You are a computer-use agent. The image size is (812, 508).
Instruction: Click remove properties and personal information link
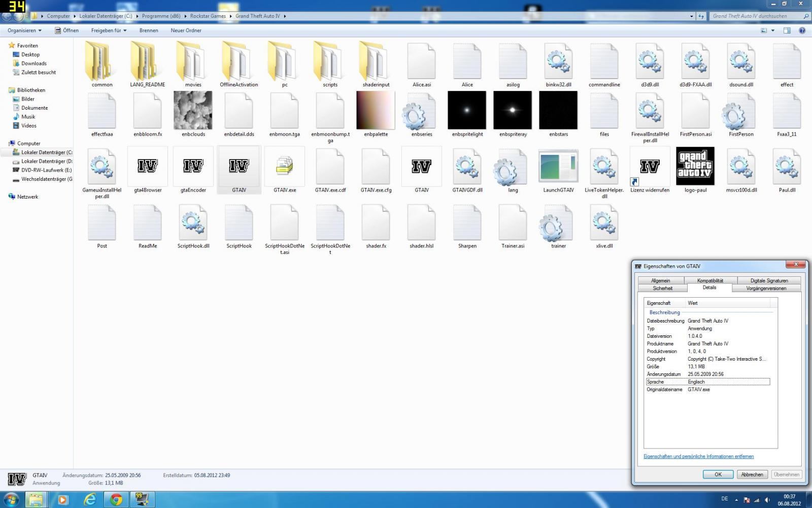click(x=698, y=456)
